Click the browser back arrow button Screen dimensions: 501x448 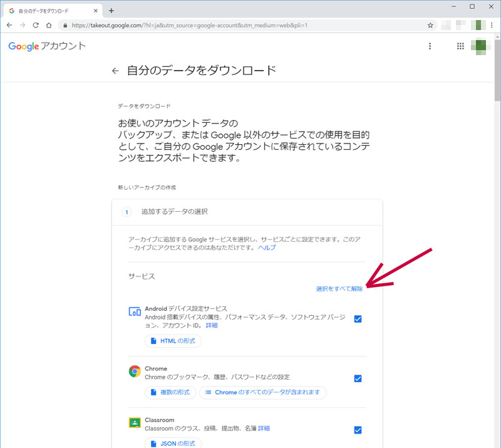pyautogui.click(x=9, y=25)
